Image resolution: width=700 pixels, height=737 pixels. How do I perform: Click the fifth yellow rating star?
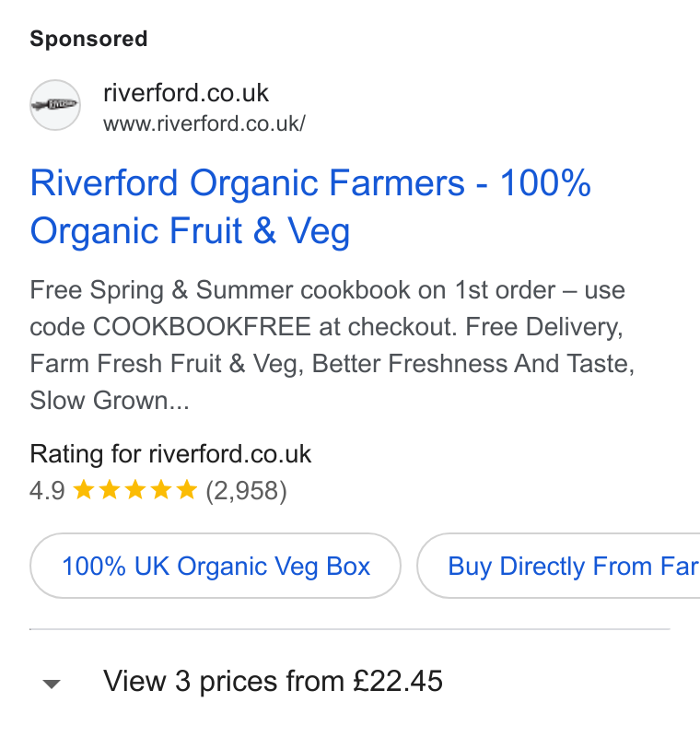point(187,489)
